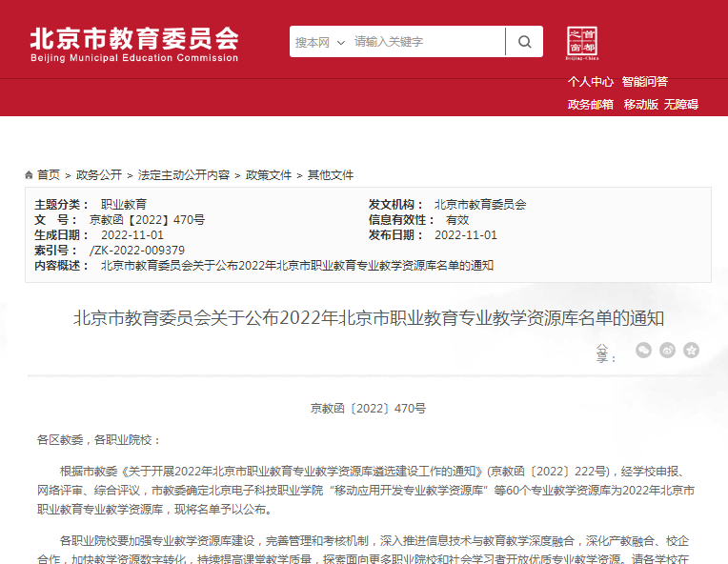Open the 搜本网 search scope dropdown

click(319, 42)
